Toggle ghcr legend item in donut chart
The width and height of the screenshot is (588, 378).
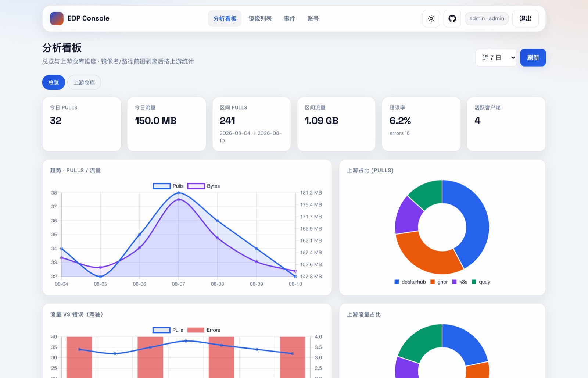439,282
